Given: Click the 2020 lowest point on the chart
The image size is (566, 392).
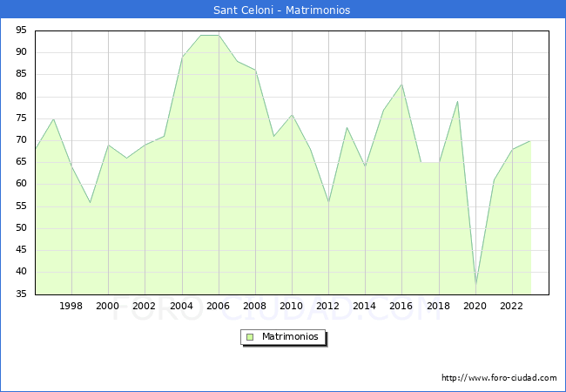Looking at the screenshot, I should click(x=475, y=285).
